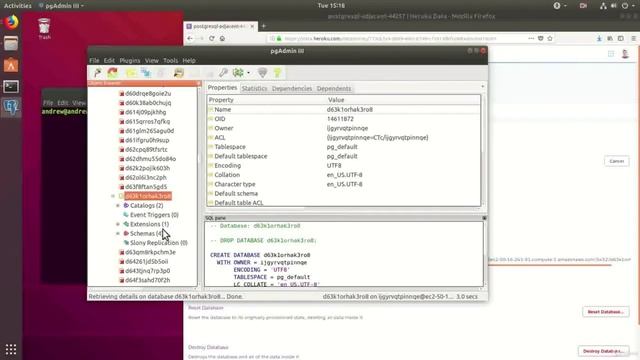Click the Maintenance wrench toolbar icon

223,73
